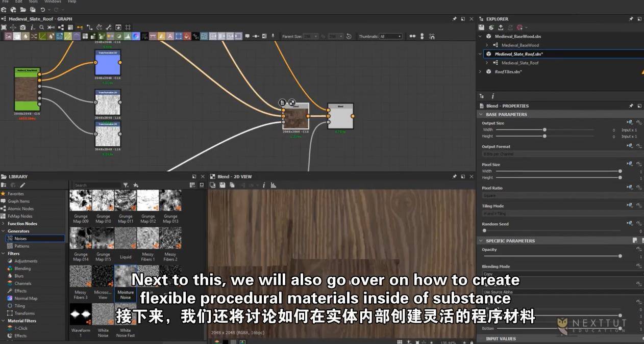Open the Thumbnails dropdown set to All
This screenshot has height=344, width=644.
point(390,36)
